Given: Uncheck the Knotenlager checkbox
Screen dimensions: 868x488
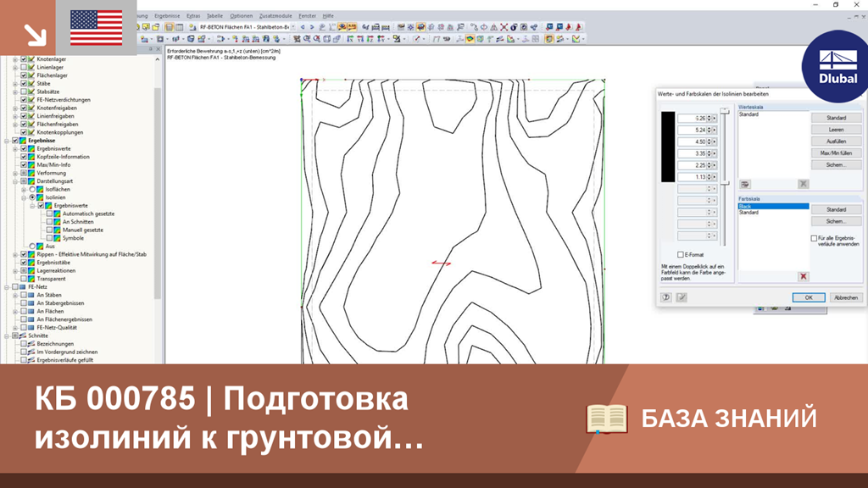Looking at the screenshot, I should click(23, 59).
